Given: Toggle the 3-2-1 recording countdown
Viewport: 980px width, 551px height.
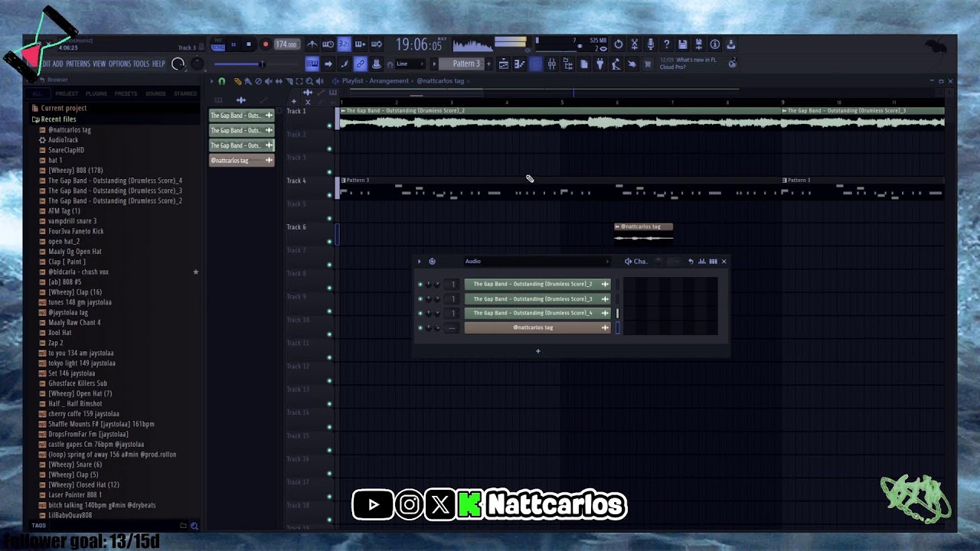Looking at the screenshot, I should (344, 44).
